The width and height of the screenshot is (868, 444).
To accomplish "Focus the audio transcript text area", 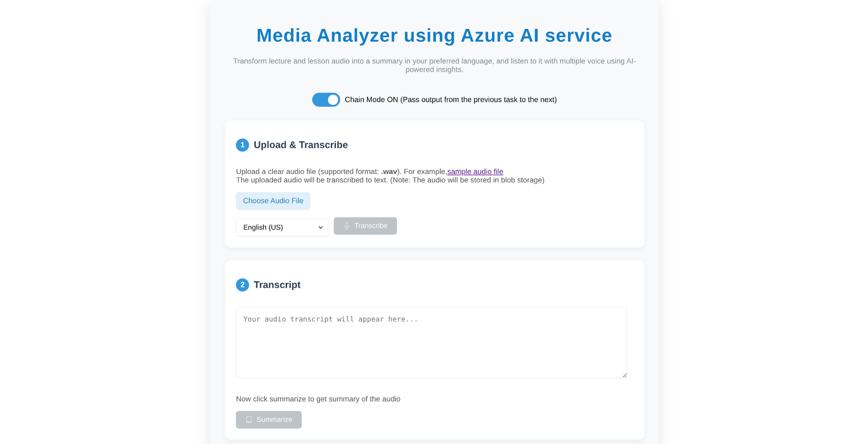I will 431,343.
